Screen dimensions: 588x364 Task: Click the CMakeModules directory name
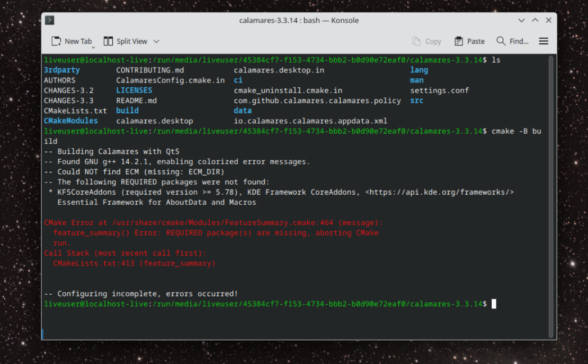[71, 121]
